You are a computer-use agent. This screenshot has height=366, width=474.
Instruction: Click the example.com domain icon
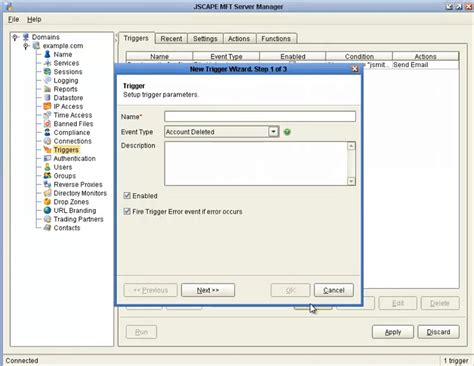(36, 46)
